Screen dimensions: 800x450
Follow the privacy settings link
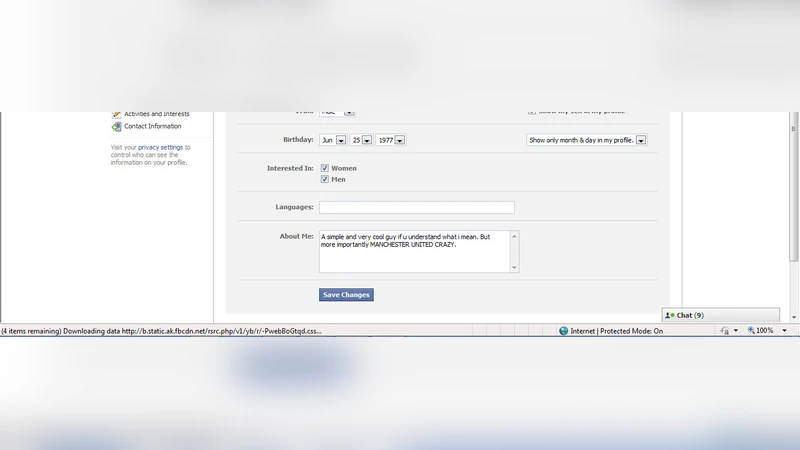160,147
